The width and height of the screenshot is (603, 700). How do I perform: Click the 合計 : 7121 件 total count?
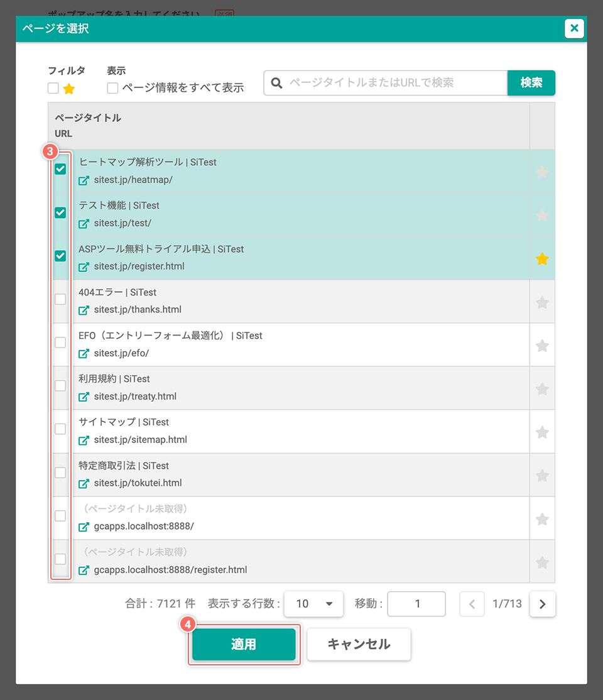click(x=160, y=604)
